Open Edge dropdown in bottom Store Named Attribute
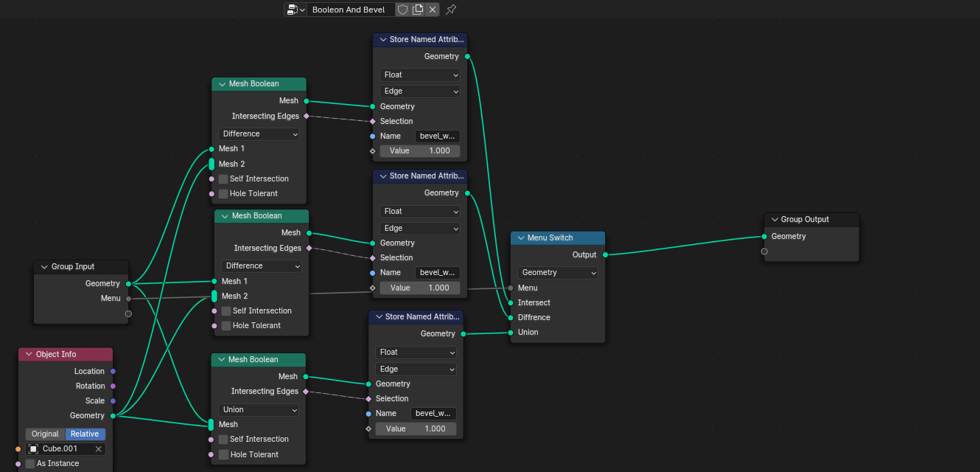Screen dimensions: 980x472 click(x=416, y=369)
